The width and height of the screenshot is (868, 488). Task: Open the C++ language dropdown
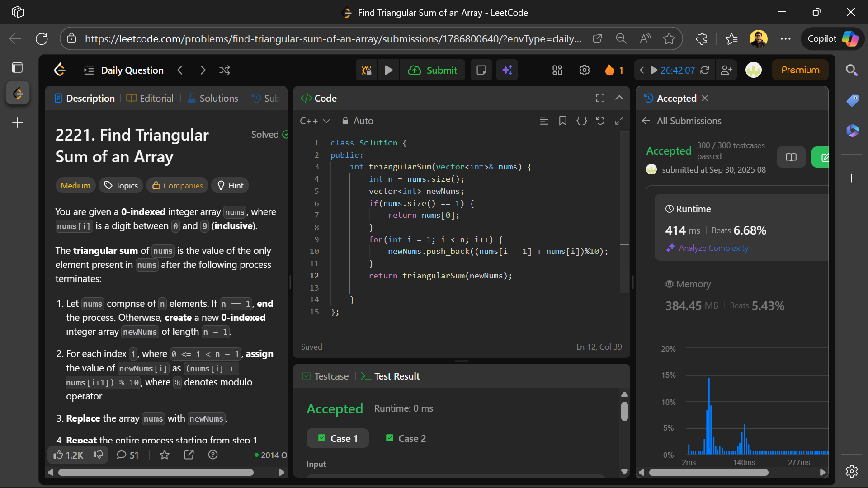coord(315,121)
